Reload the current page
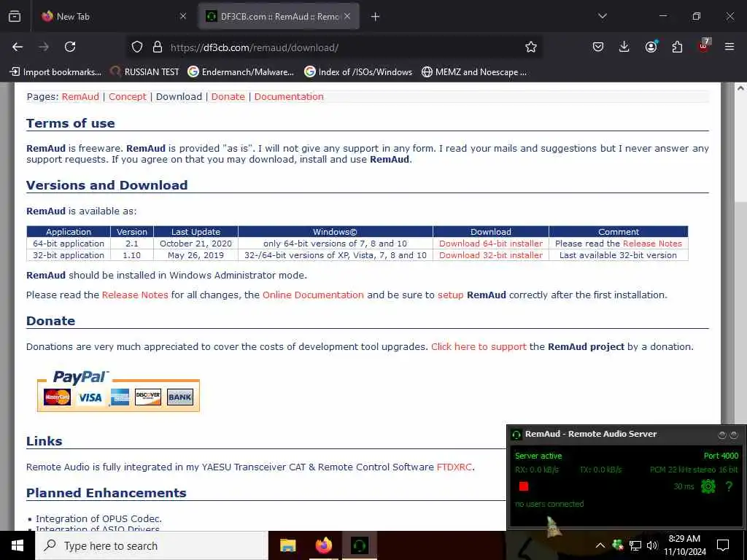 click(70, 47)
